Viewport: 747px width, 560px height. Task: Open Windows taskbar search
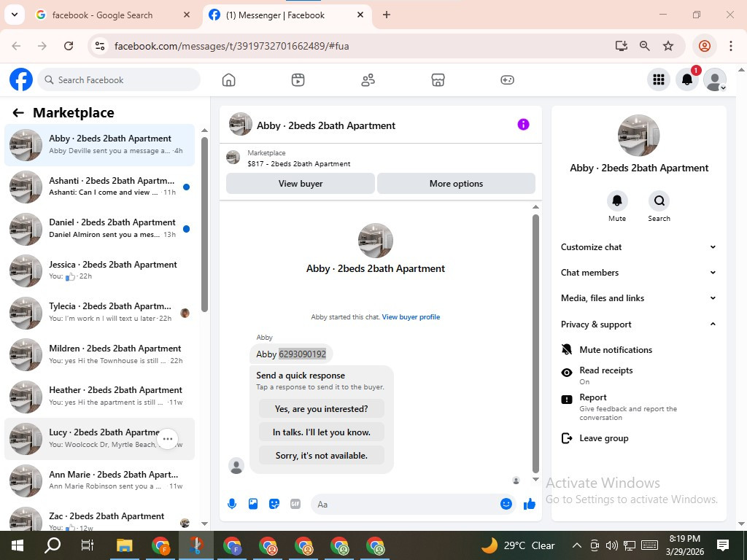coord(53,545)
